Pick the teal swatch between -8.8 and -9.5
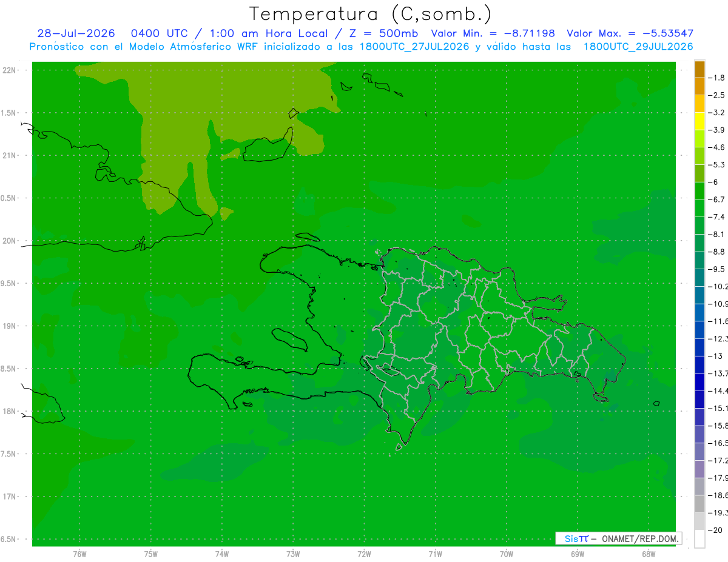The width and height of the screenshot is (728, 562). pos(699,260)
